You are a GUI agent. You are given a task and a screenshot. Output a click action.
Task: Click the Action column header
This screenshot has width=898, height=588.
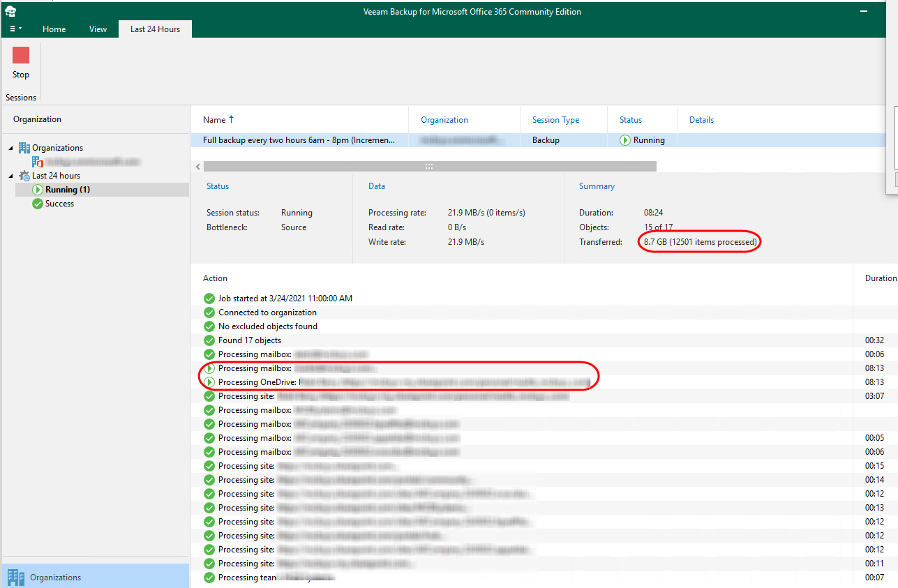click(215, 278)
